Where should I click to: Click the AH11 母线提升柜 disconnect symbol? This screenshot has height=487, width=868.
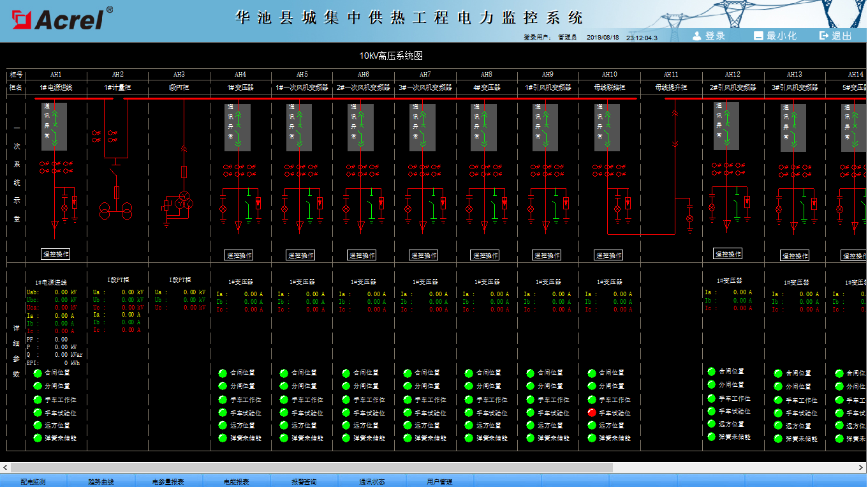coord(674,129)
